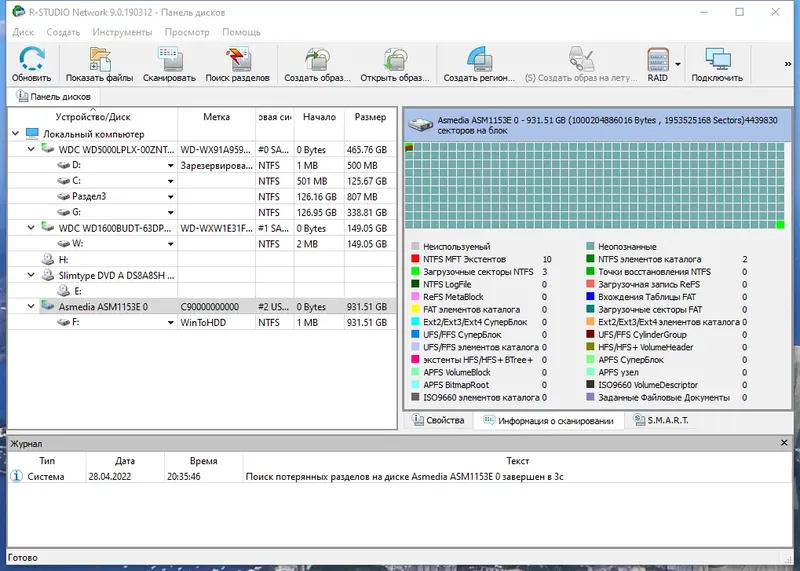Click Создать образ на лету icon
Image resolution: width=800 pixels, height=571 pixels.
[581, 59]
